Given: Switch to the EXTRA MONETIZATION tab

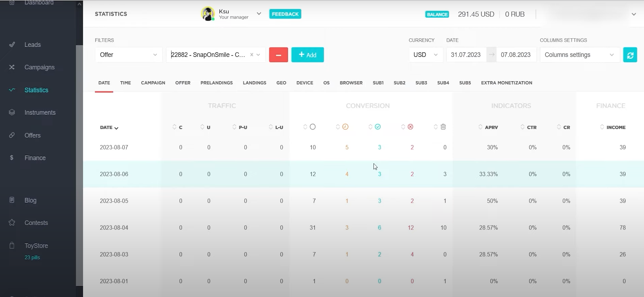Looking at the screenshot, I should tap(506, 83).
